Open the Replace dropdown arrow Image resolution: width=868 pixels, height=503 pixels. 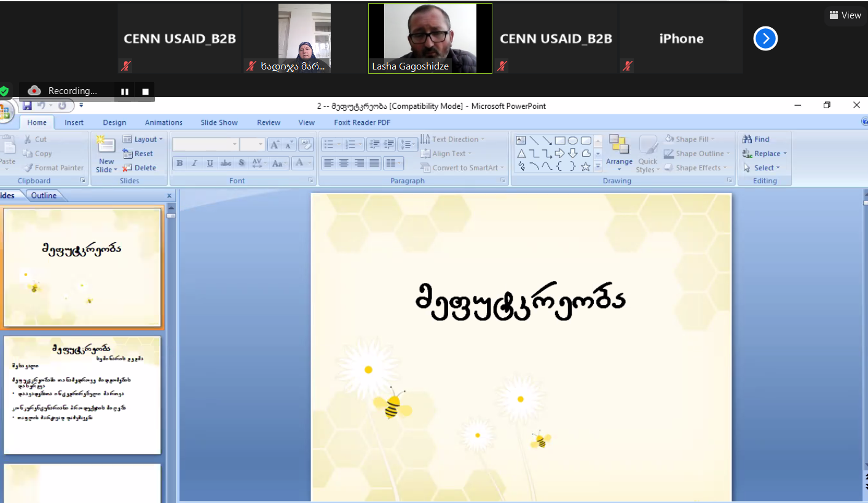coord(784,154)
